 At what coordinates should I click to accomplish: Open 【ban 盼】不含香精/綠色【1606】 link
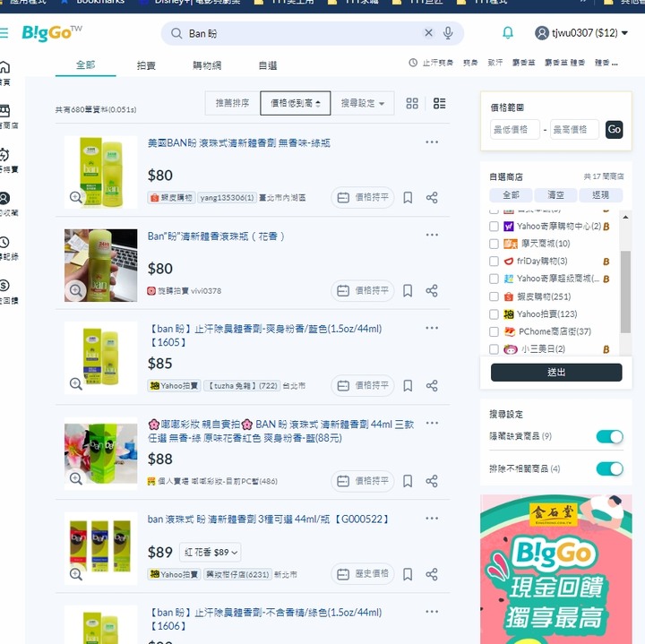265,619
